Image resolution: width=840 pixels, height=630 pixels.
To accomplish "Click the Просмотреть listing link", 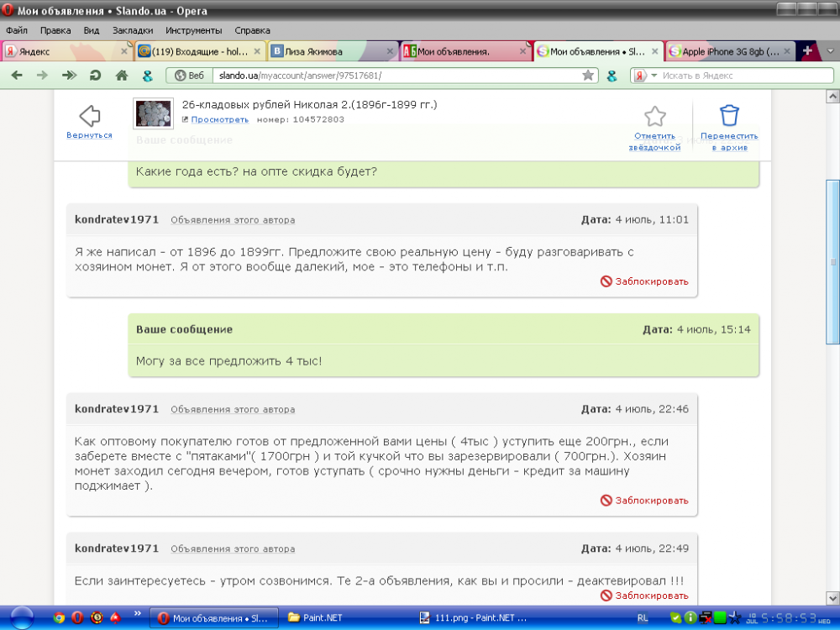I will pyautogui.click(x=220, y=119).
